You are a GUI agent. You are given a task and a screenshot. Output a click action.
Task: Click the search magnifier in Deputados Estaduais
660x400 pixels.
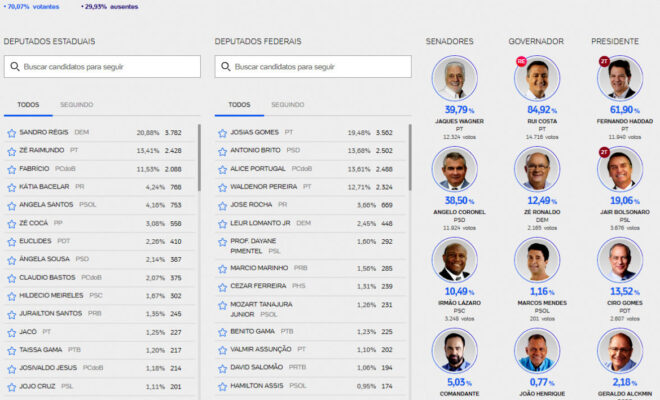15,67
